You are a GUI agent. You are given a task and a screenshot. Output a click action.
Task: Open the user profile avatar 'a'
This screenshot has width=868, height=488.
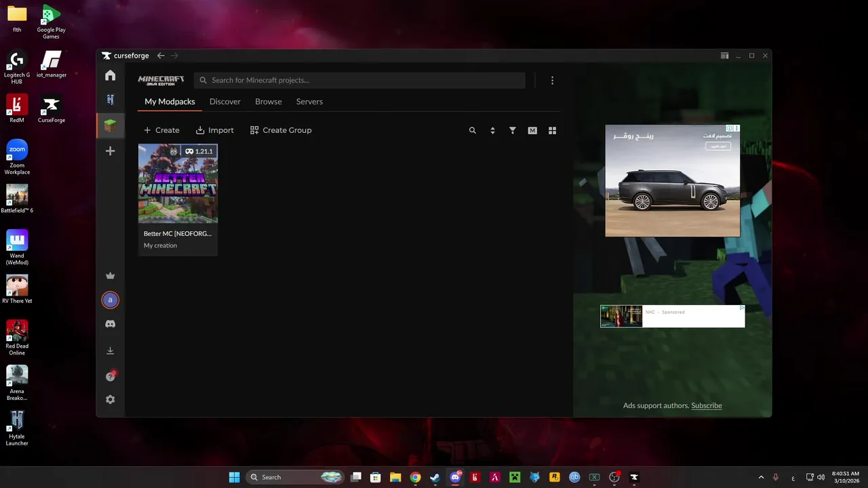click(x=111, y=300)
